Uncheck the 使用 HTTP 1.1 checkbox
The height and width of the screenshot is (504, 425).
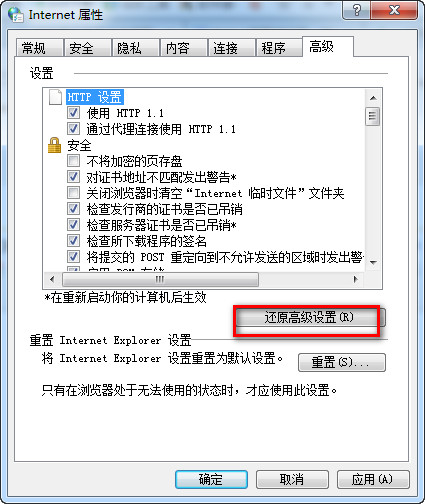point(73,113)
